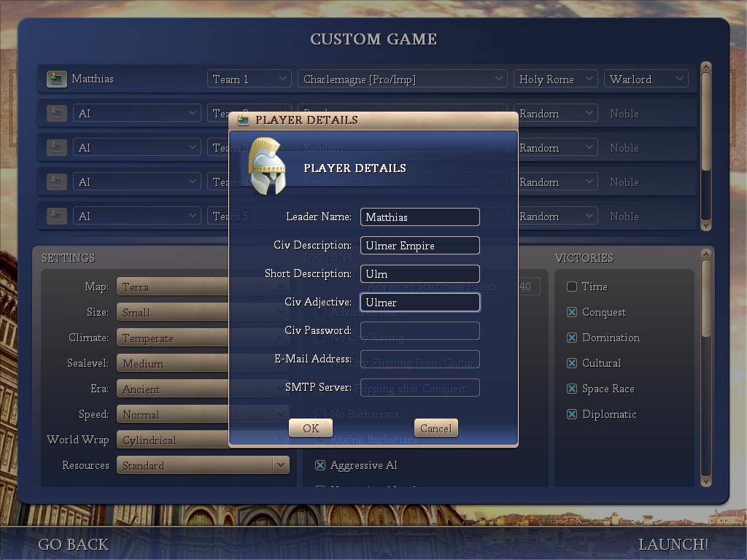Open the Climate dropdown showing Temperate
747x560 pixels.
tap(172, 338)
